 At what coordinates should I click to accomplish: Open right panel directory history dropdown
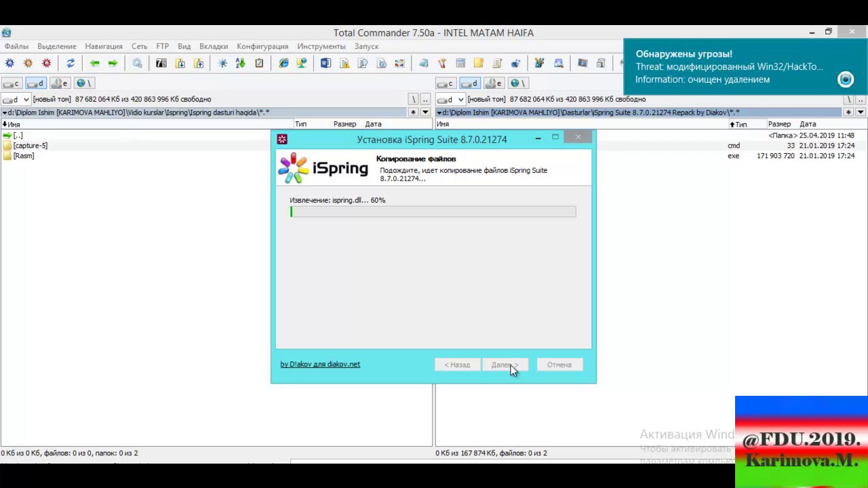[x=860, y=113]
